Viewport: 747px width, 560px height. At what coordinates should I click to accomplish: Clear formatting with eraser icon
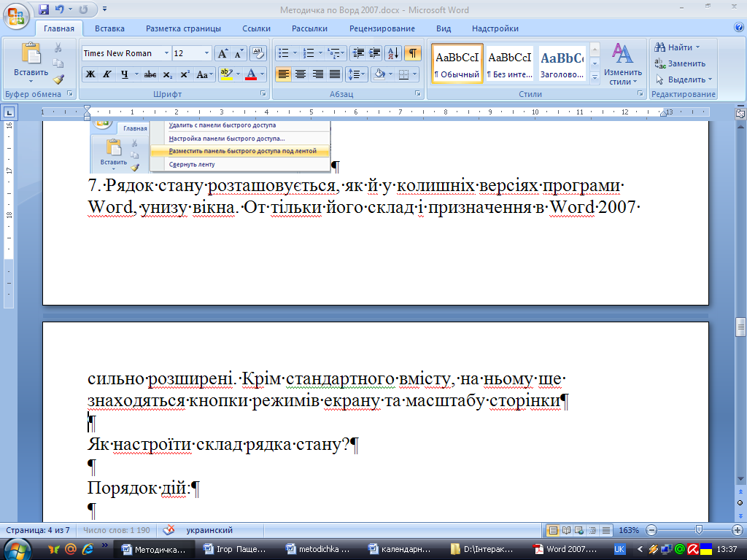[258, 52]
